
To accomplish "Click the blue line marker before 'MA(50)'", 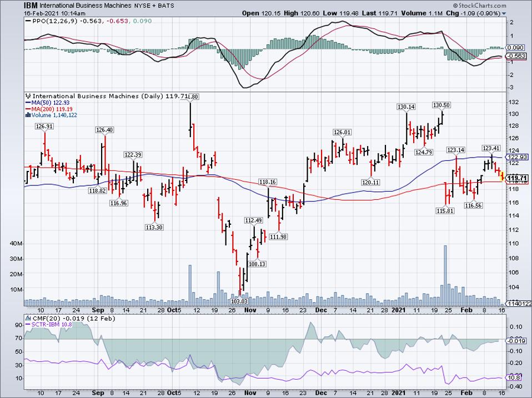I will (28, 103).
